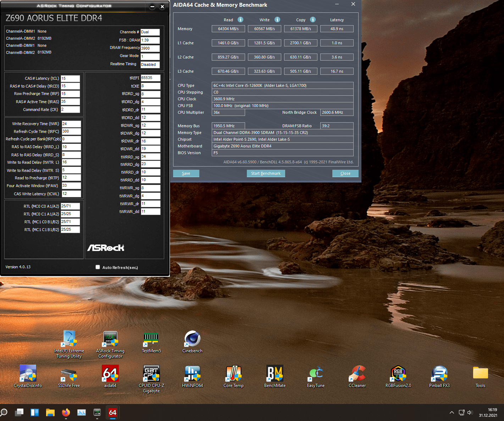504x421 pixels.
Task: Show hidden system tray icons
Action: pyautogui.click(x=452, y=412)
